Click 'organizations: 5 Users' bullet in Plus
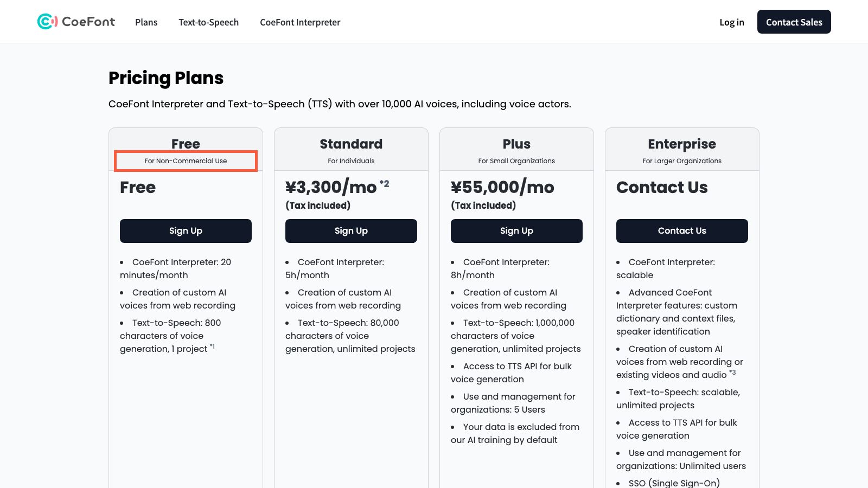This screenshot has height=488, width=868. click(x=513, y=403)
